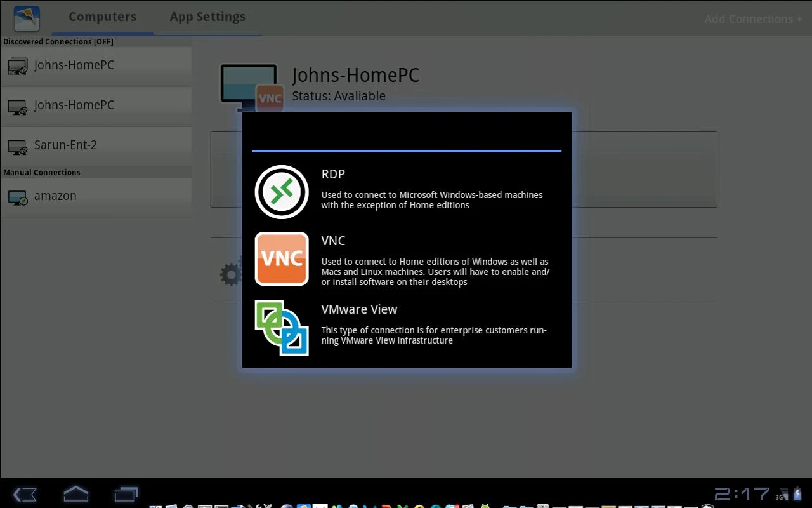The image size is (812, 508).
Task: Open the App Settings tab
Action: point(207,17)
